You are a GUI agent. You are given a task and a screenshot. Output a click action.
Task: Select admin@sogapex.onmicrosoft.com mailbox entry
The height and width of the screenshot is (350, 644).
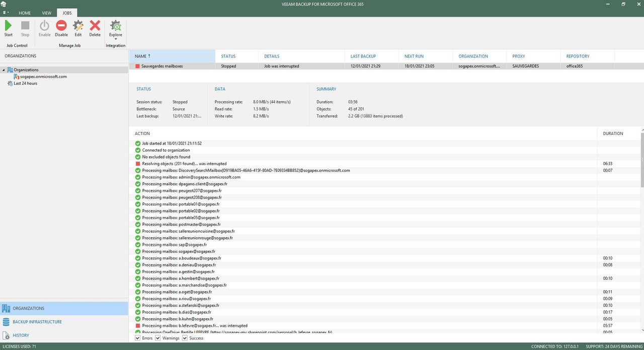[191, 177]
